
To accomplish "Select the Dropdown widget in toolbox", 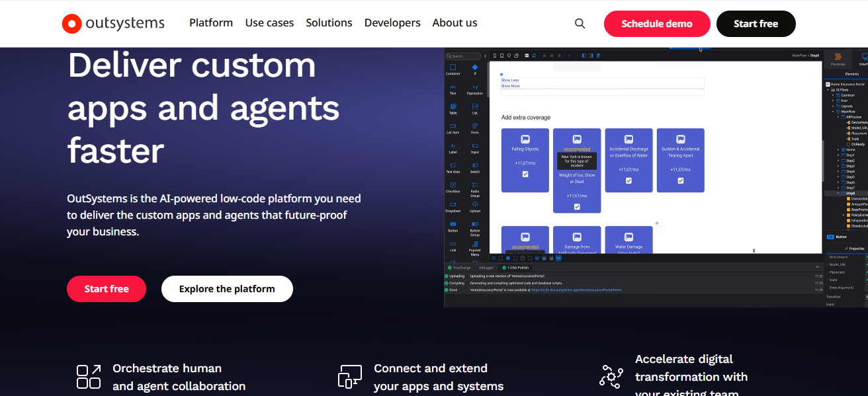I will point(453,207).
